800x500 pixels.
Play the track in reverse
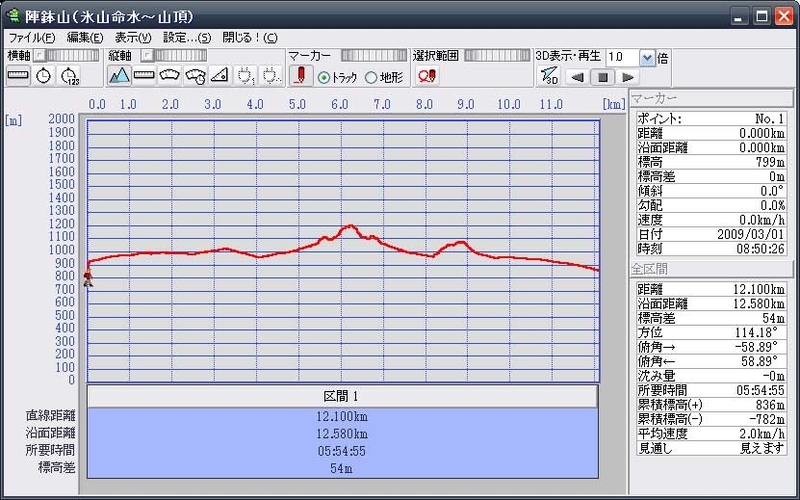coord(577,77)
